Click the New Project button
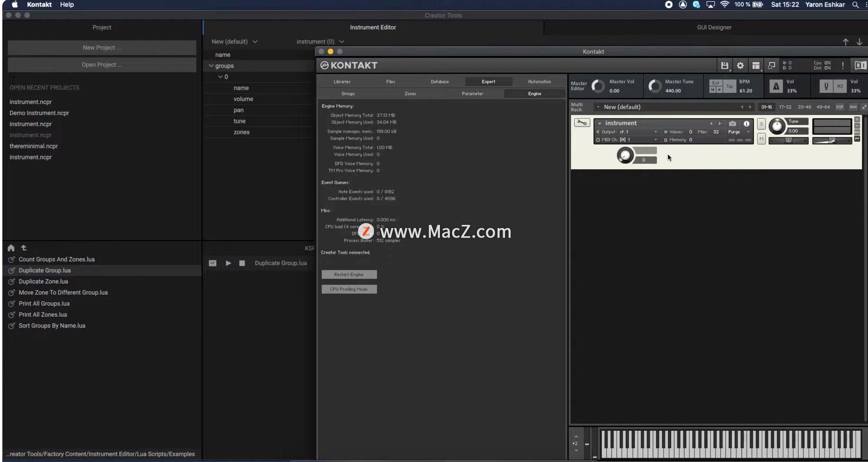 102,48
